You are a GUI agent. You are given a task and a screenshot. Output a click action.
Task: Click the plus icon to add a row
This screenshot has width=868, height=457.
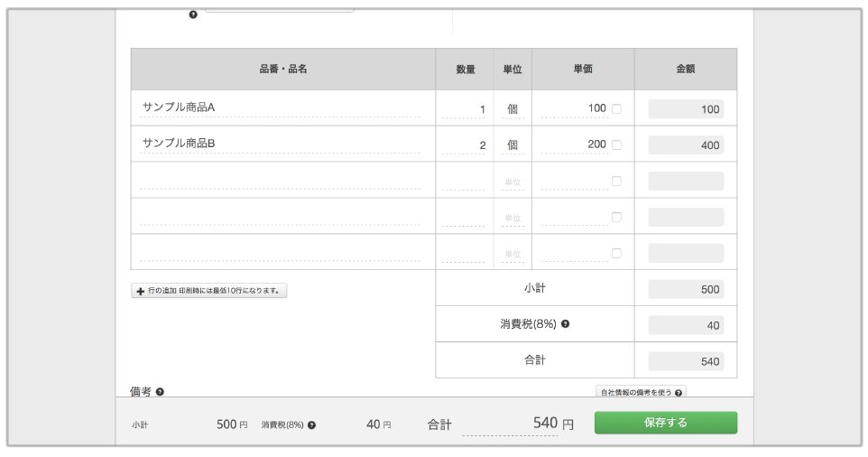pyautogui.click(x=140, y=291)
